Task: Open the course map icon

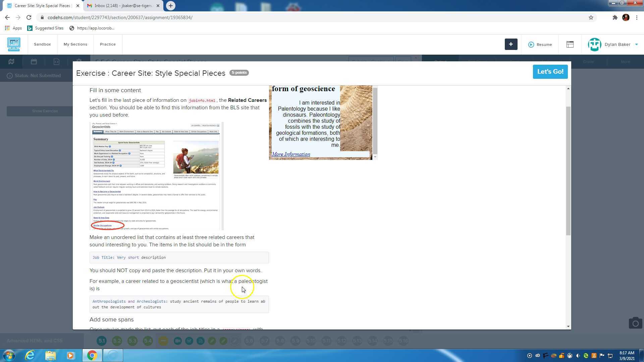Action: (11, 61)
